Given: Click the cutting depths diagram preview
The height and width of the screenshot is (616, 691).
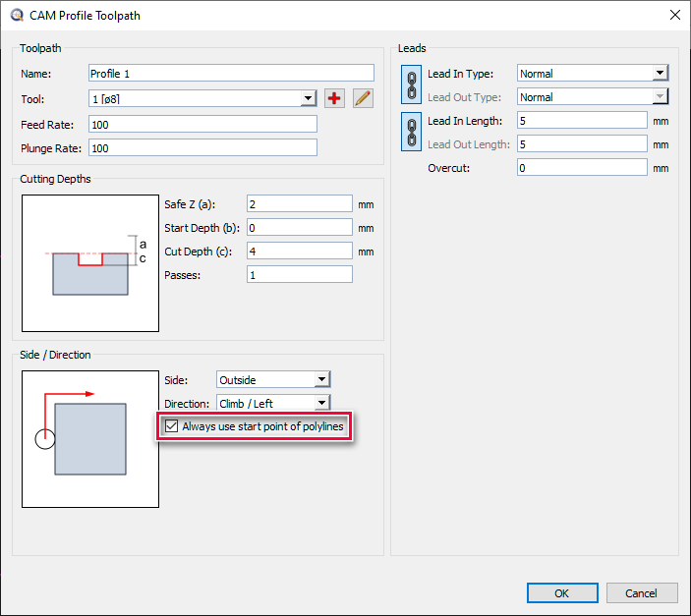Looking at the screenshot, I should pos(90,262).
